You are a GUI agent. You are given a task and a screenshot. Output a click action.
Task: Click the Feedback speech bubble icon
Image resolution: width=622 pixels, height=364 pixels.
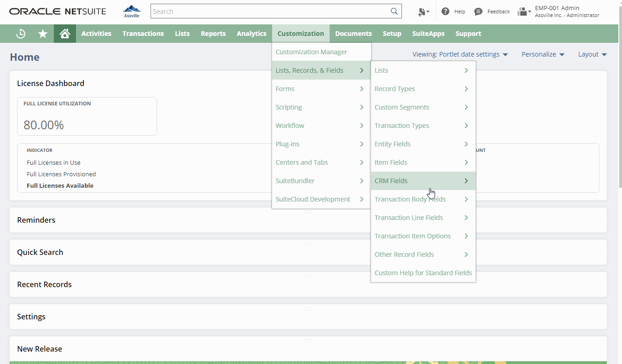pyautogui.click(x=478, y=12)
